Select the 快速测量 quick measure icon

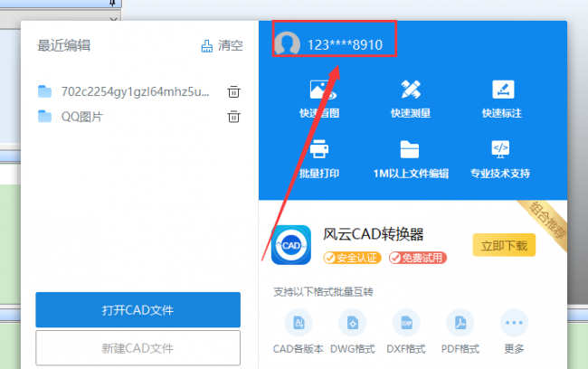(x=411, y=90)
